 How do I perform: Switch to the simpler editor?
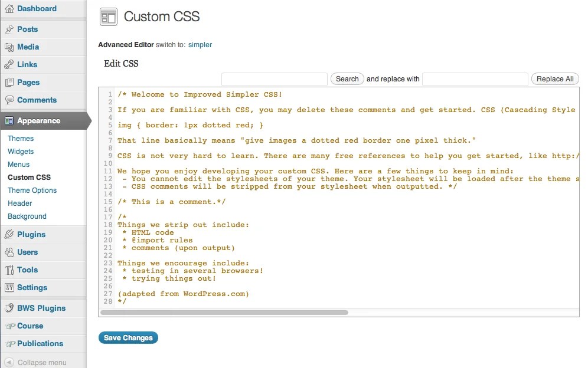(x=200, y=44)
